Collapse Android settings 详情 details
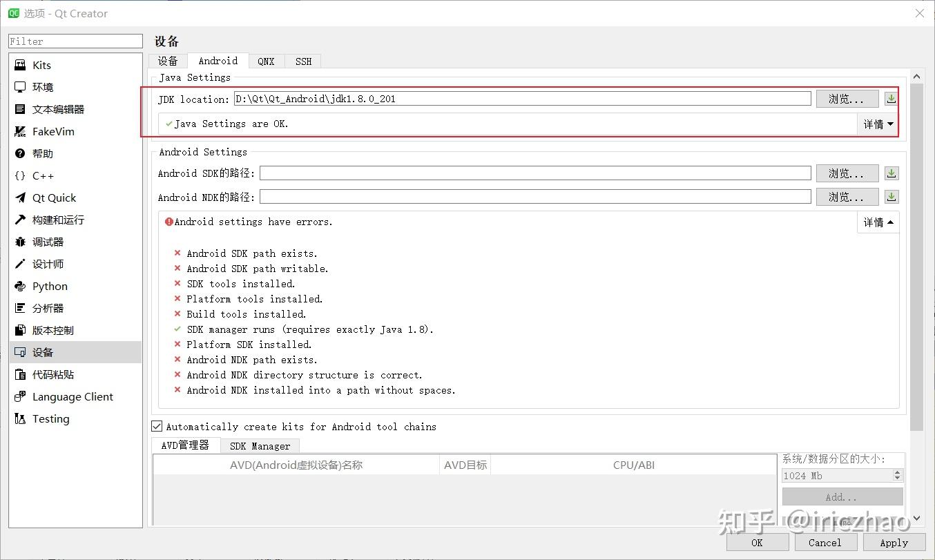Viewport: 935px width, 560px height. pyautogui.click(x=878, y=222)
